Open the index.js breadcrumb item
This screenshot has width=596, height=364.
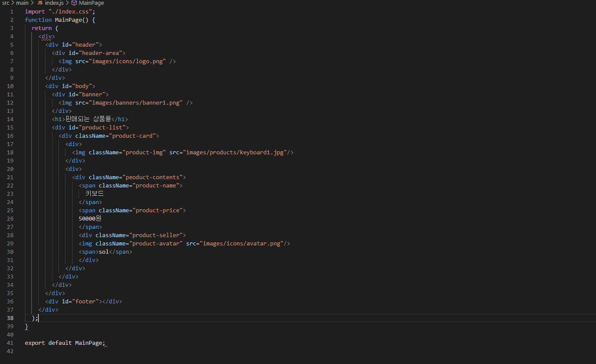(54, 3)
